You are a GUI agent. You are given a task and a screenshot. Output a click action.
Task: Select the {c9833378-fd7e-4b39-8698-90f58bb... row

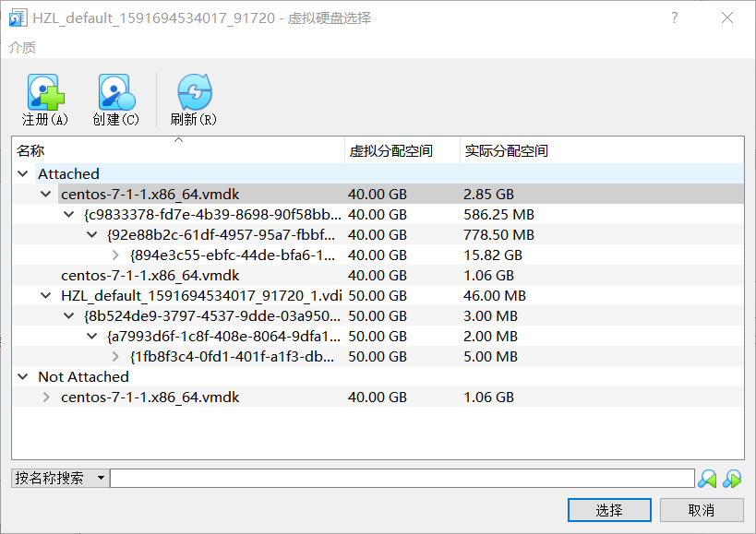pos(378,214)
